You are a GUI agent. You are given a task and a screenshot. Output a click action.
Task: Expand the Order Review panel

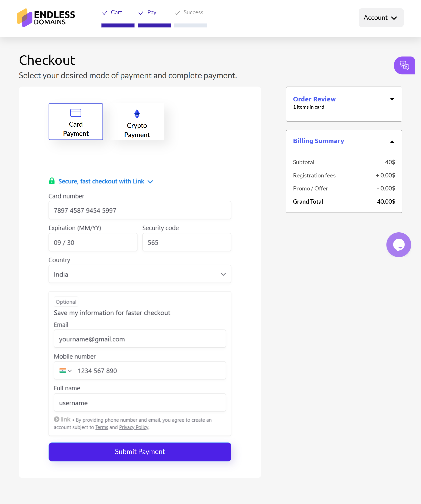[392, 99]
